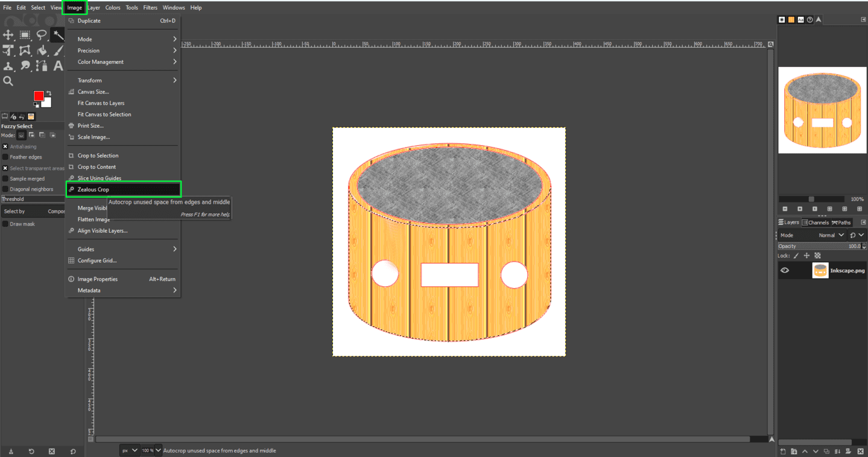Enable Sample merged option
The width and height of the screenshot is (868, 457).
tap(5, 178)
